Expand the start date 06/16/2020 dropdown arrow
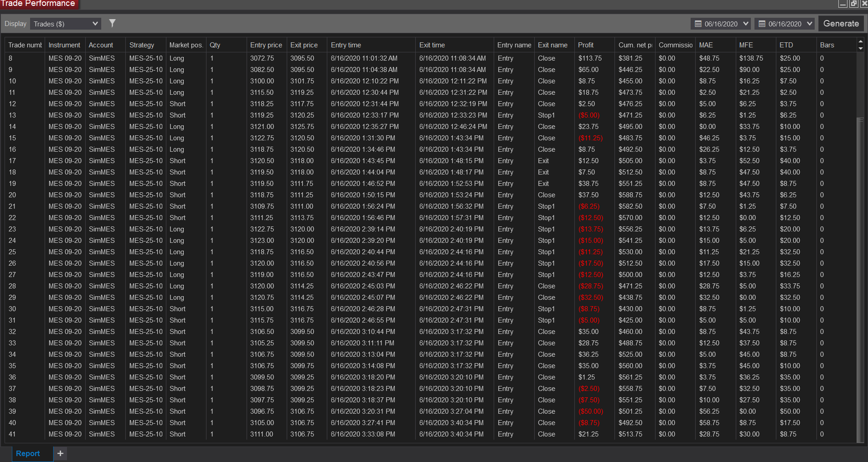 click(x=746, y=23)
